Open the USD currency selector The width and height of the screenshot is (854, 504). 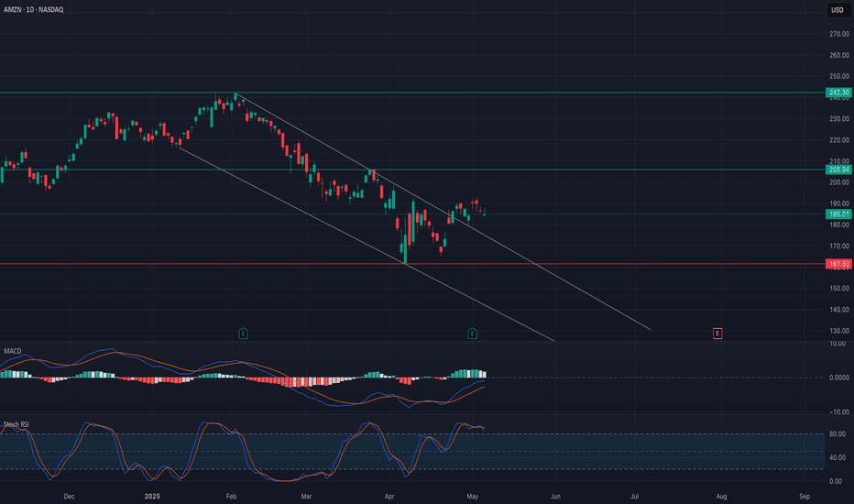838,10
